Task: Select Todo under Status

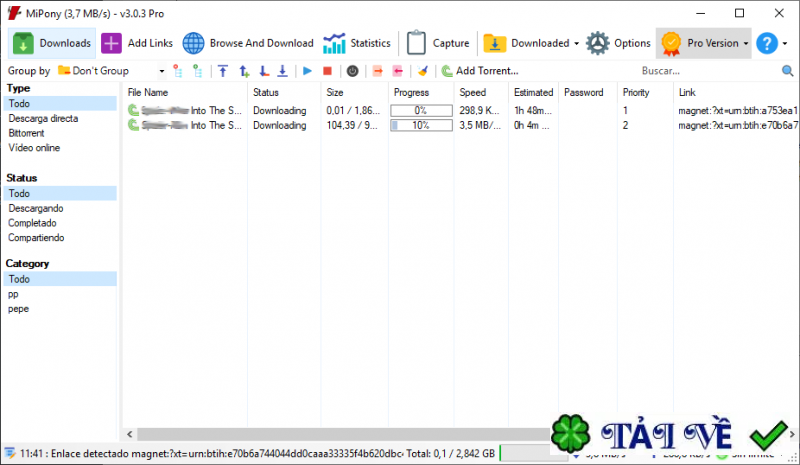Action: point(60,193)
